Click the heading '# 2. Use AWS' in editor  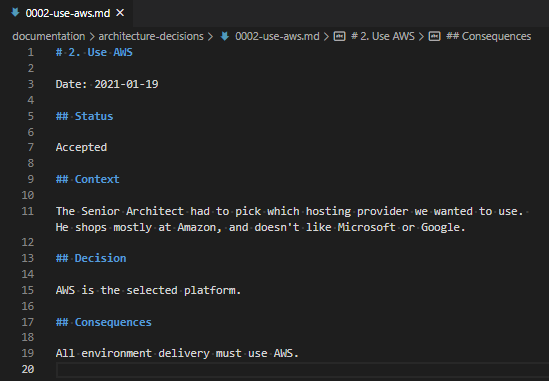pyautogui.click(x=94, y=52)
